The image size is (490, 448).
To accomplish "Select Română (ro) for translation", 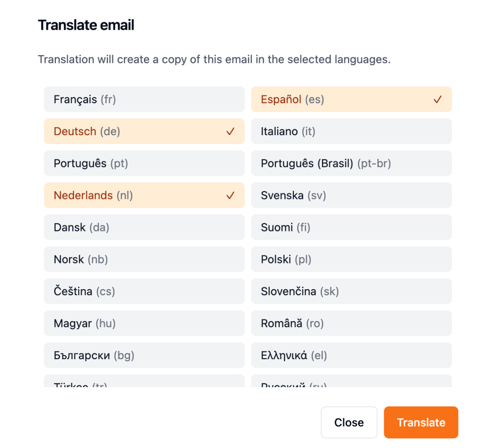I will point(351,323).
